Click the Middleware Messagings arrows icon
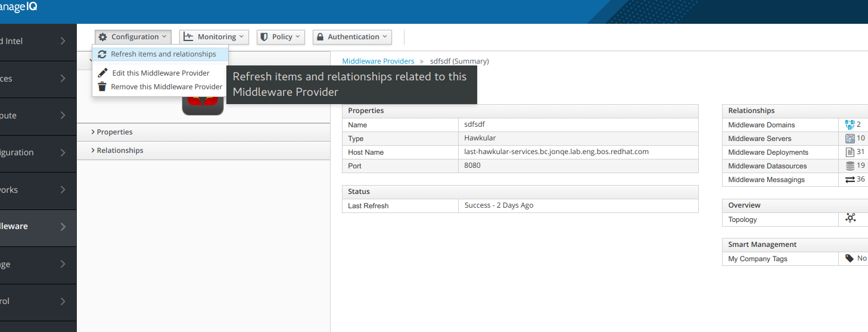The width and height of the screenshot is (868, 332). tap(850, 180)
